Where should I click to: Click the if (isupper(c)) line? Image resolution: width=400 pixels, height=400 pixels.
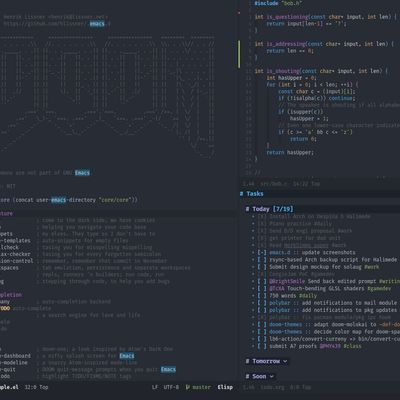[x=301, y=112]
